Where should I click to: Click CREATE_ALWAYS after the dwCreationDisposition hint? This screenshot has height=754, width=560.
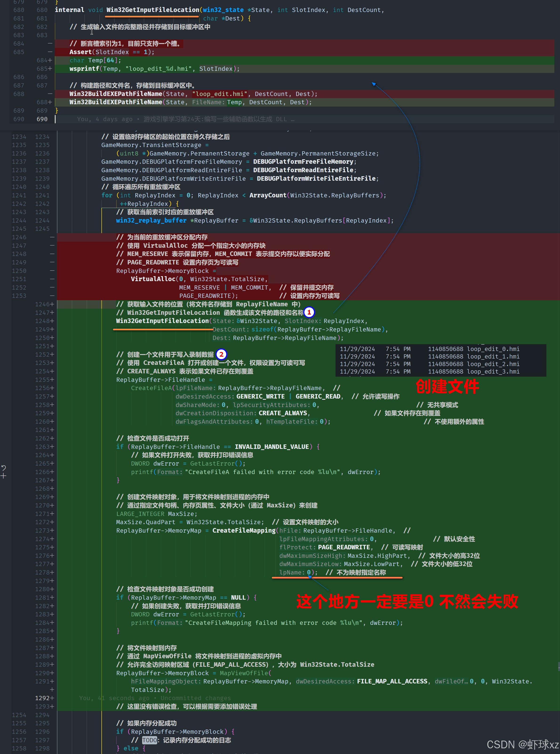[283, 413]
